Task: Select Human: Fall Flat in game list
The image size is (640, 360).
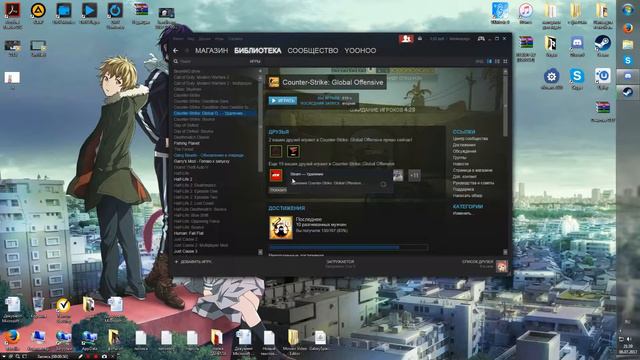Action: tap(189, 233)
